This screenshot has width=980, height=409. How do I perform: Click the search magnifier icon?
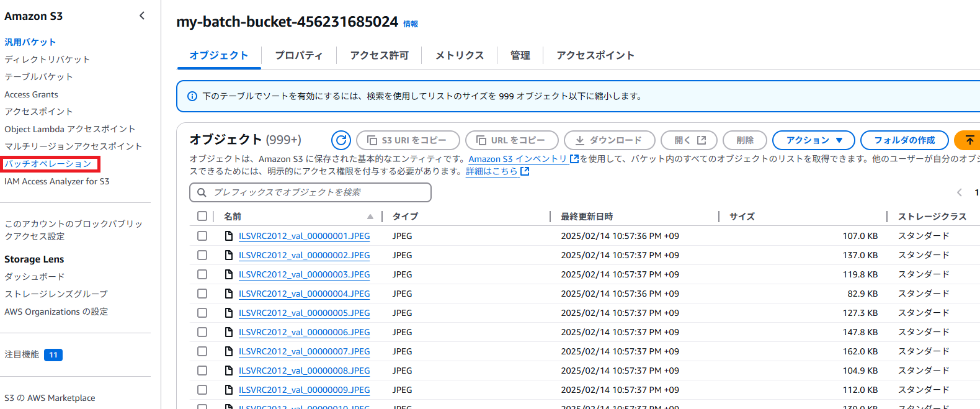click(202, 192)
